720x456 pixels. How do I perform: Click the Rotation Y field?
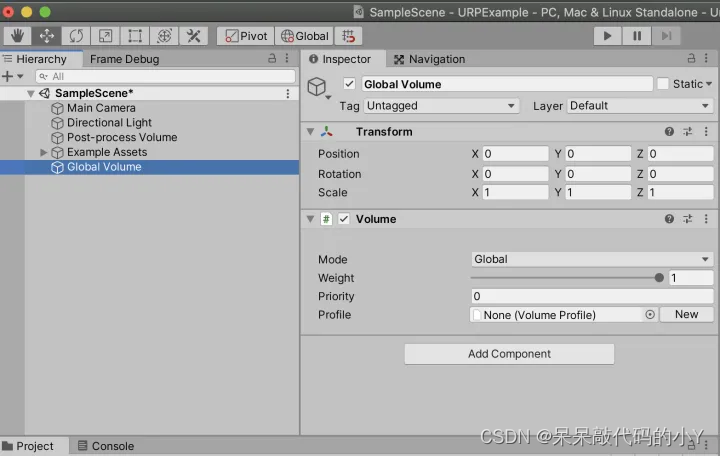click(x=598, y=174)
